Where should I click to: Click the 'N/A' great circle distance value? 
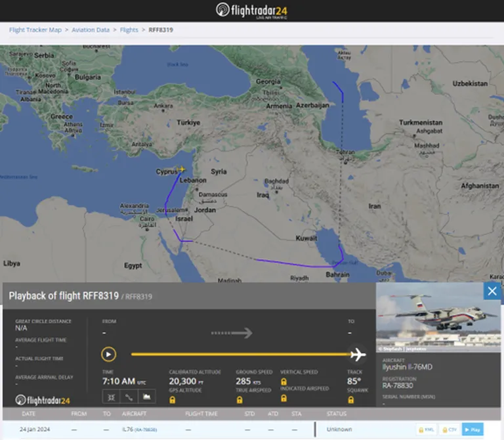21,328
